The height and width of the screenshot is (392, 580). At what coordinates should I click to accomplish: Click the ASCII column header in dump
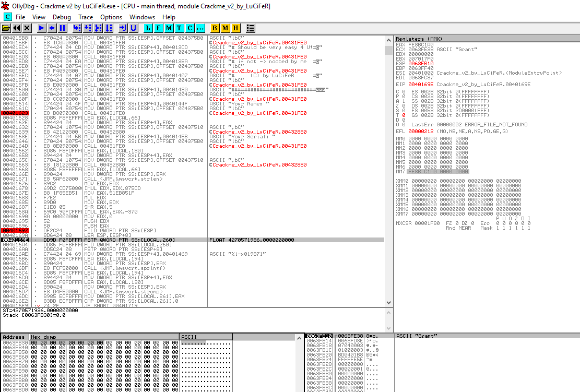click(206, 337)
